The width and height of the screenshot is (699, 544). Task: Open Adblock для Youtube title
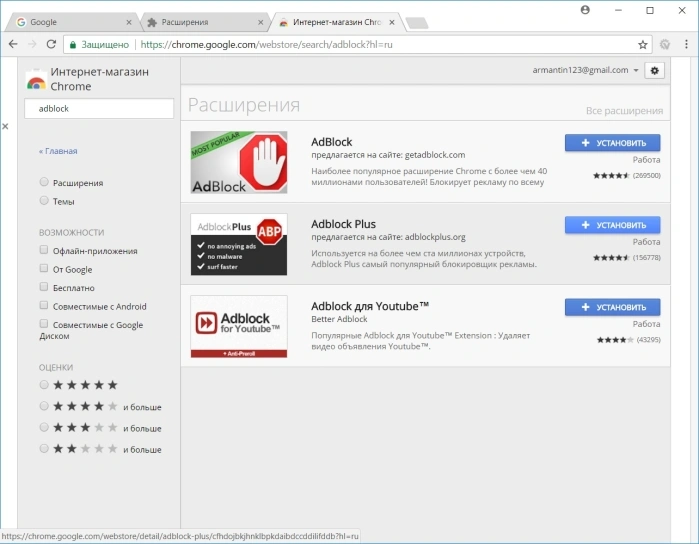370,306
